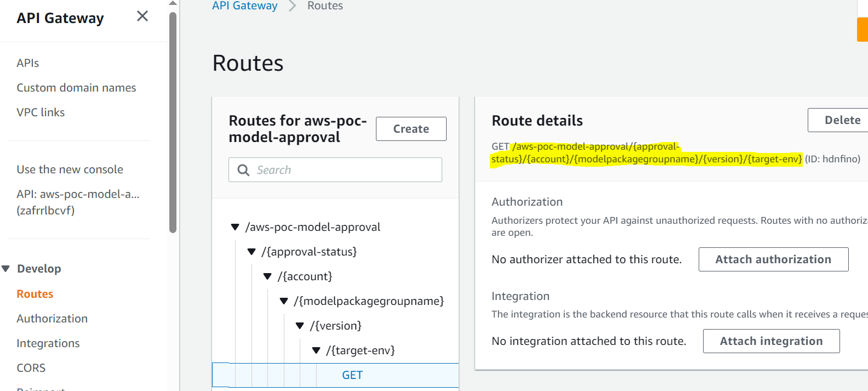Click Use the new console
The width and height of the screenshot is (868, 391).
[x=70, y=169]
